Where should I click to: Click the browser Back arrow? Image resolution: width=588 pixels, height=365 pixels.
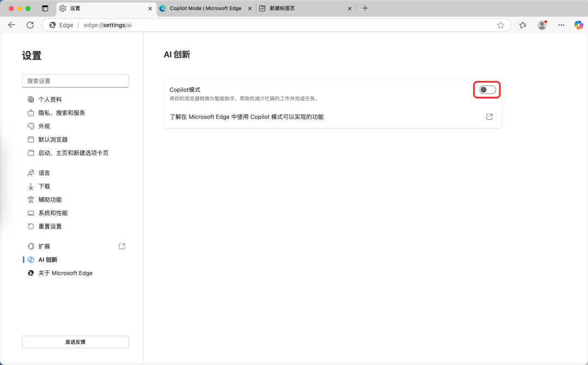[x=11, y=25]
